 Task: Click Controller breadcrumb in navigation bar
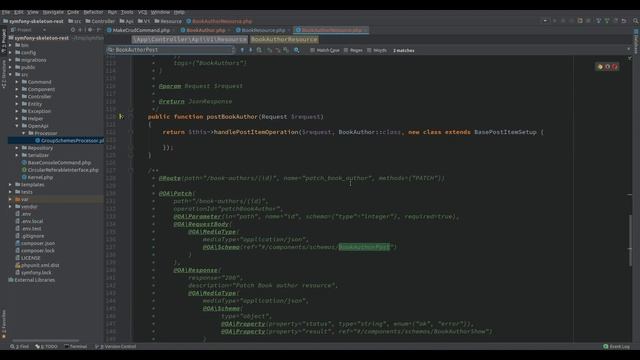coord(100,21)
